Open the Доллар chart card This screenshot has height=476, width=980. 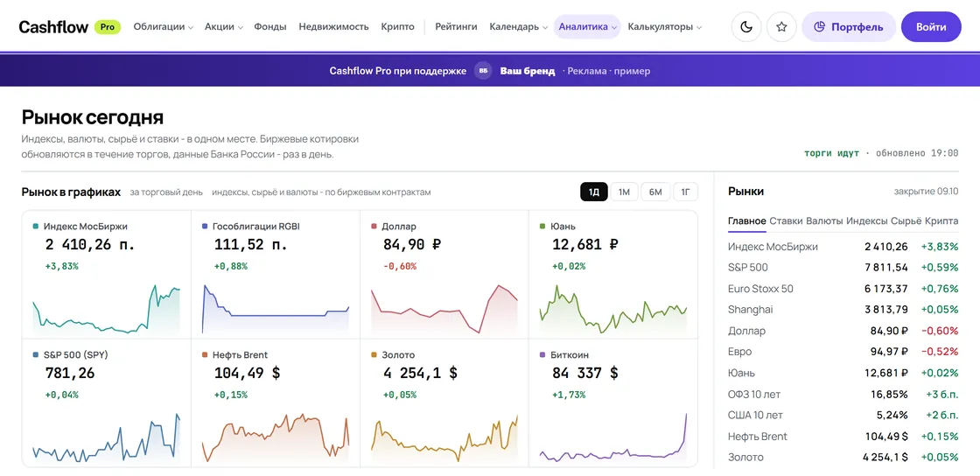444,275
